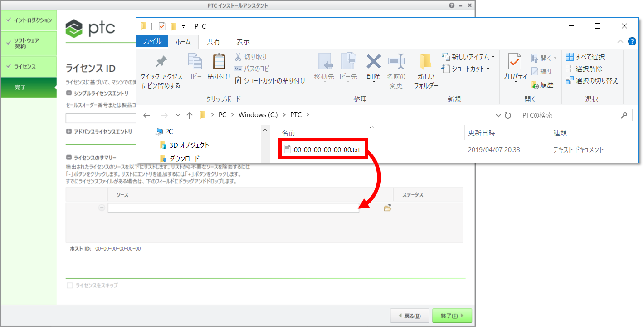Click the Pin to Quick Access icon

click(x=161, y=62)
